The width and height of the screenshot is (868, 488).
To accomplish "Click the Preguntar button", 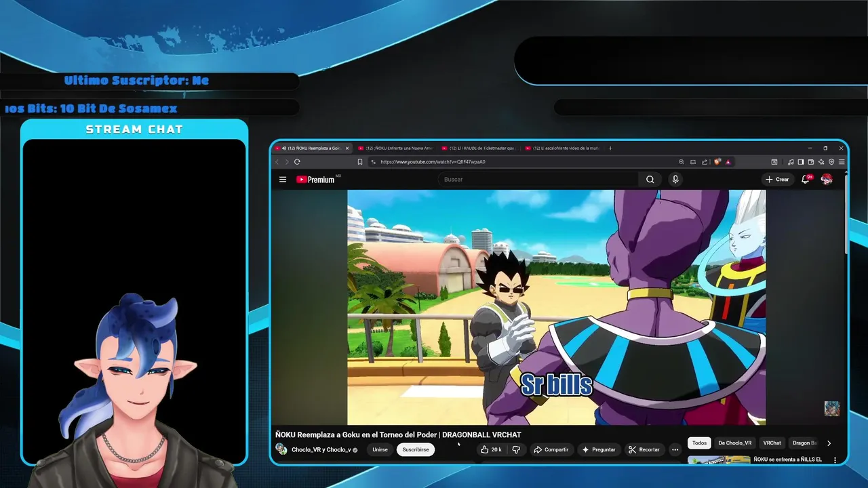I will point(599,449).
